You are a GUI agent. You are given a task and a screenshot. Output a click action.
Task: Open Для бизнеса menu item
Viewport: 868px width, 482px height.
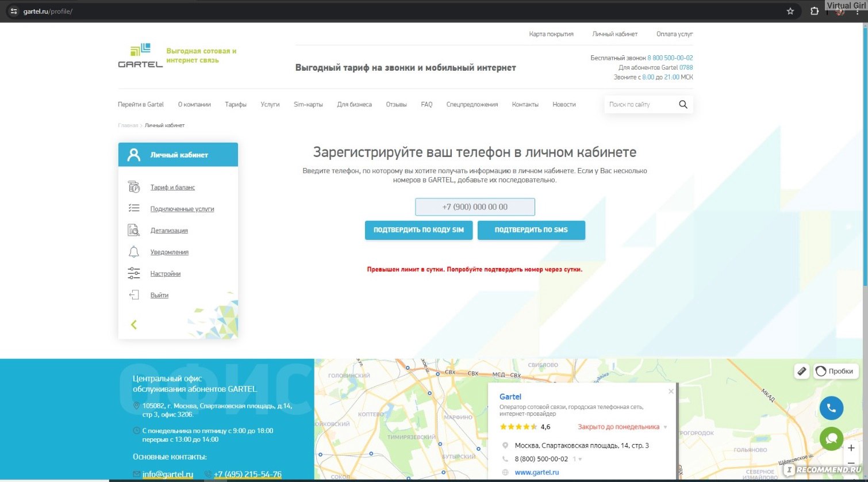point(354,104)
